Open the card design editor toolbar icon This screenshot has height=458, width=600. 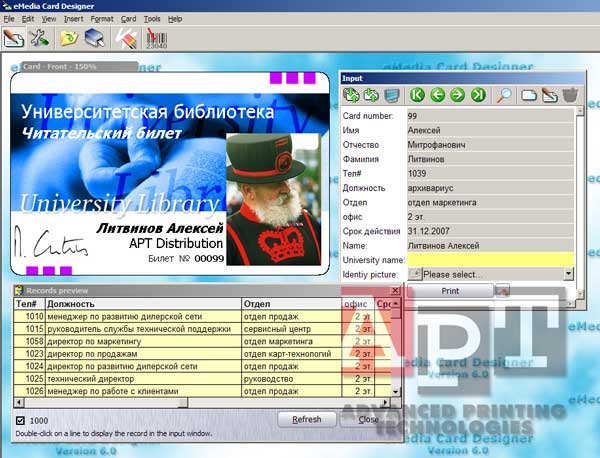tap(14, 38)
